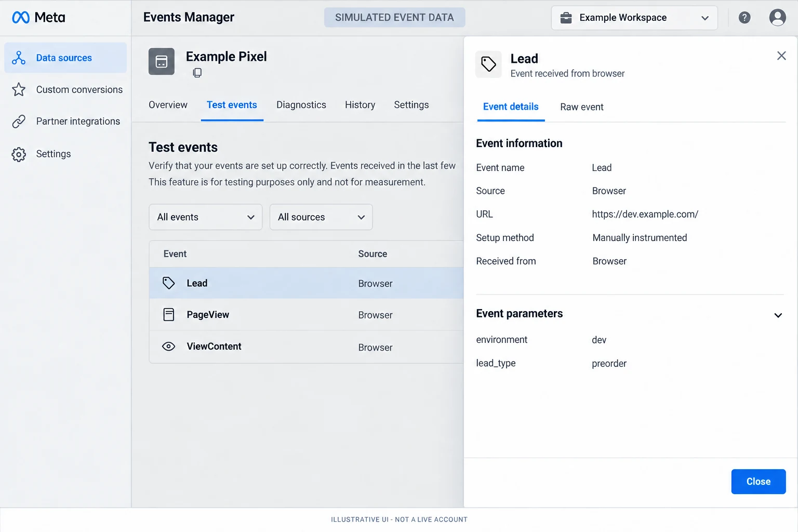Click the lead_type value preorder
This screenshot has width=798, height=532.
tap(609, 364)
